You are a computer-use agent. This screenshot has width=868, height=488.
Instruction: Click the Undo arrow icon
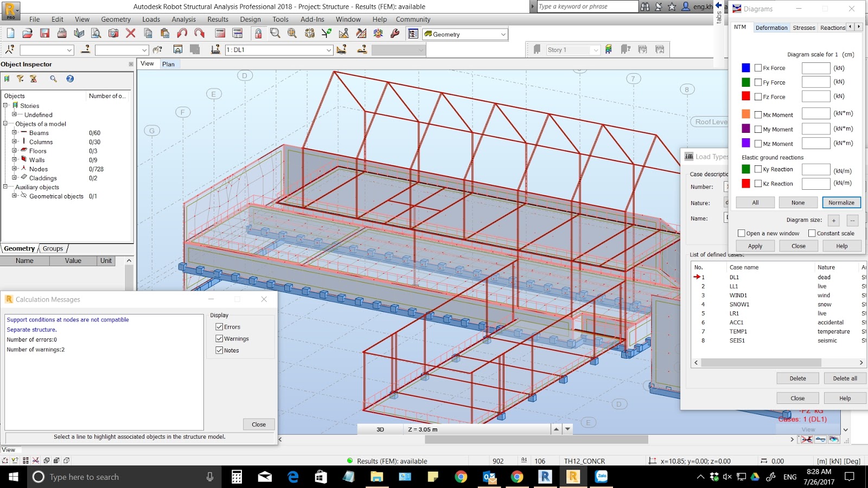click(182, 34)
